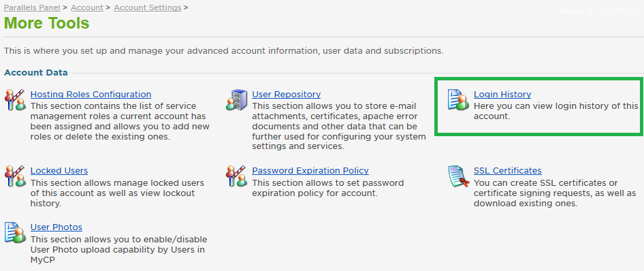Click the More Tools page heading
This screenshot has width=644, height=271.
pos(47,23)
